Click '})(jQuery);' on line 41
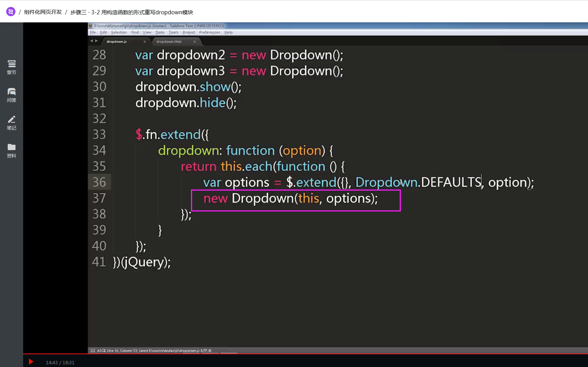This screenshot has width=588, height=367. point(142,262)
